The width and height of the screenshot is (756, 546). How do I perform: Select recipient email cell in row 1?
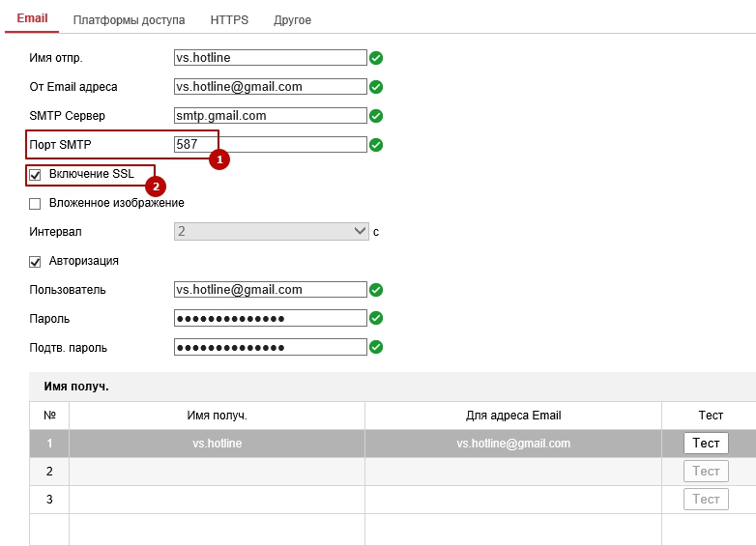[x=512, y=444]
